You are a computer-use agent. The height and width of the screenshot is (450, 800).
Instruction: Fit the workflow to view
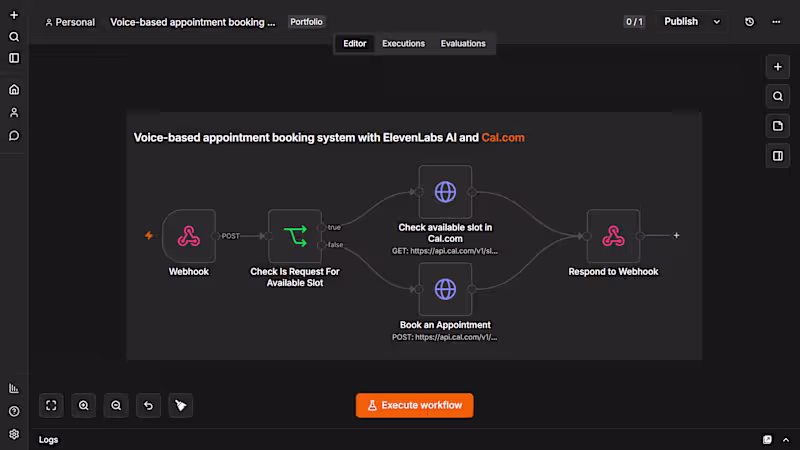click(51, 405)
